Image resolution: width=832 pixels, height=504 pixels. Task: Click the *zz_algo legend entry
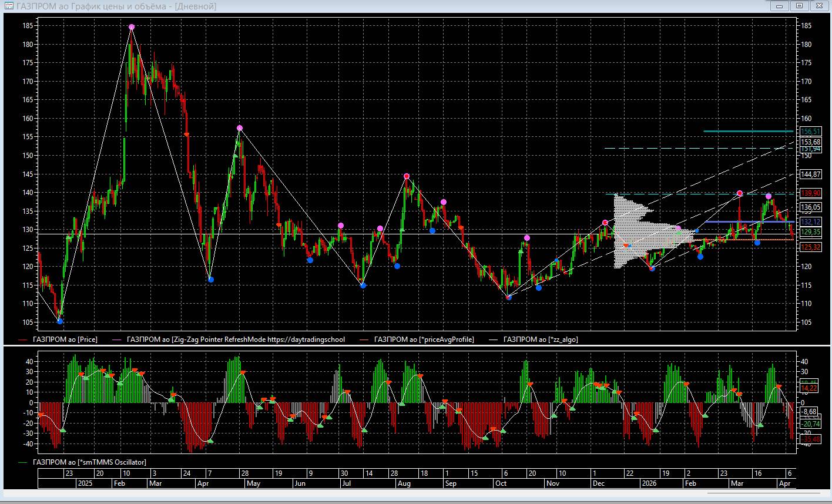pos(541,340)
